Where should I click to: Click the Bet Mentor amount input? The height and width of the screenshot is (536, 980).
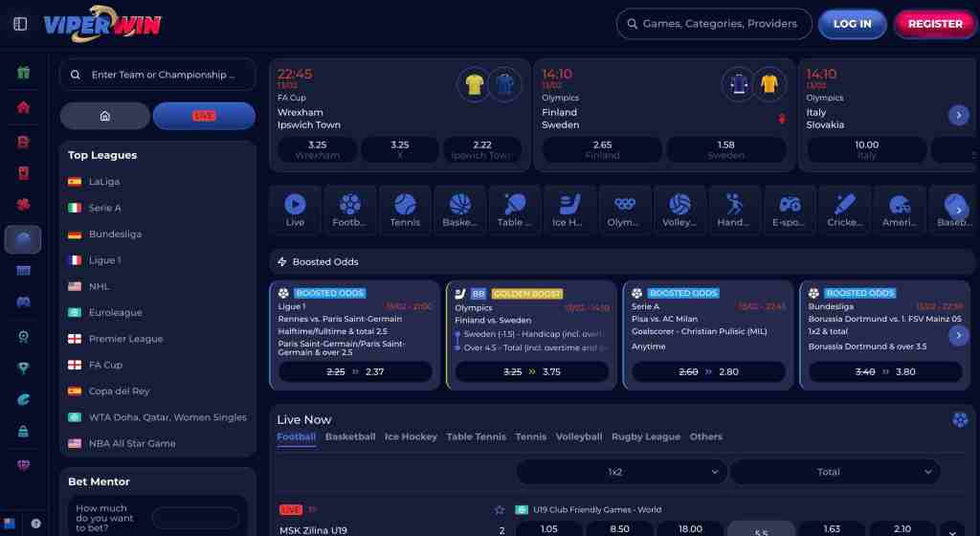[x=195, y=518]
